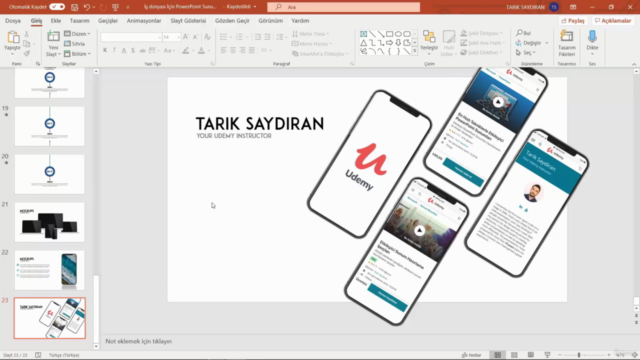640x360 pixels.
Task: Open the Geçişler tab
Action: click(108, 20)
